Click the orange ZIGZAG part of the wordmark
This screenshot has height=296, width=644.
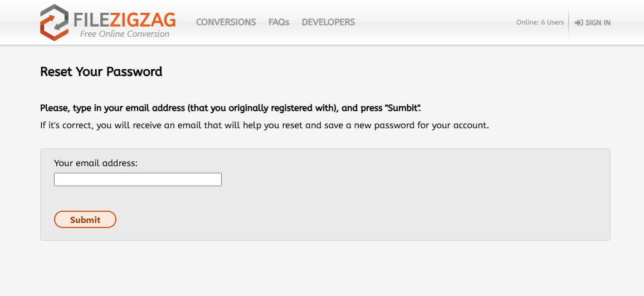(x=143, y=20)
